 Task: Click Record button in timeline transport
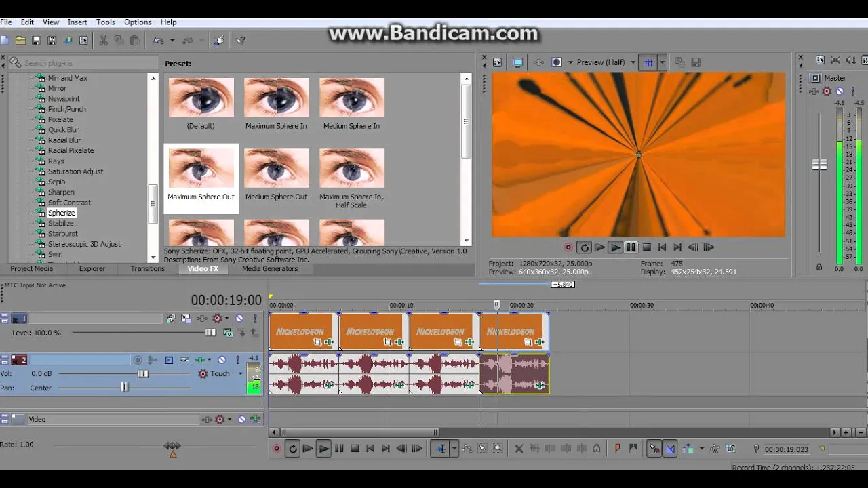(x=276, y=448)
